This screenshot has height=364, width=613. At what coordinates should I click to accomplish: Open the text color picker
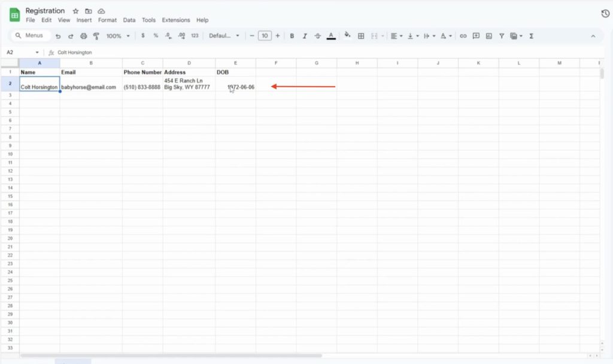click(x=331, y=36)
